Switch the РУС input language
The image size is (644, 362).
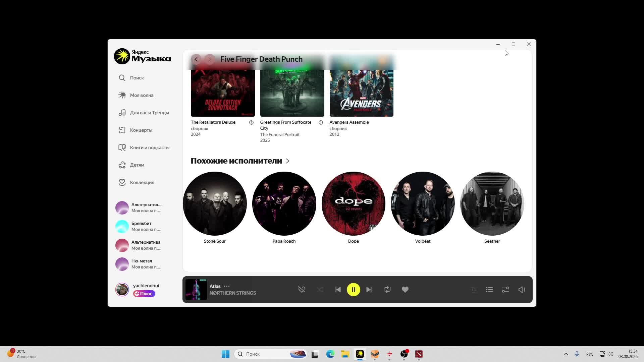point(590,354)
